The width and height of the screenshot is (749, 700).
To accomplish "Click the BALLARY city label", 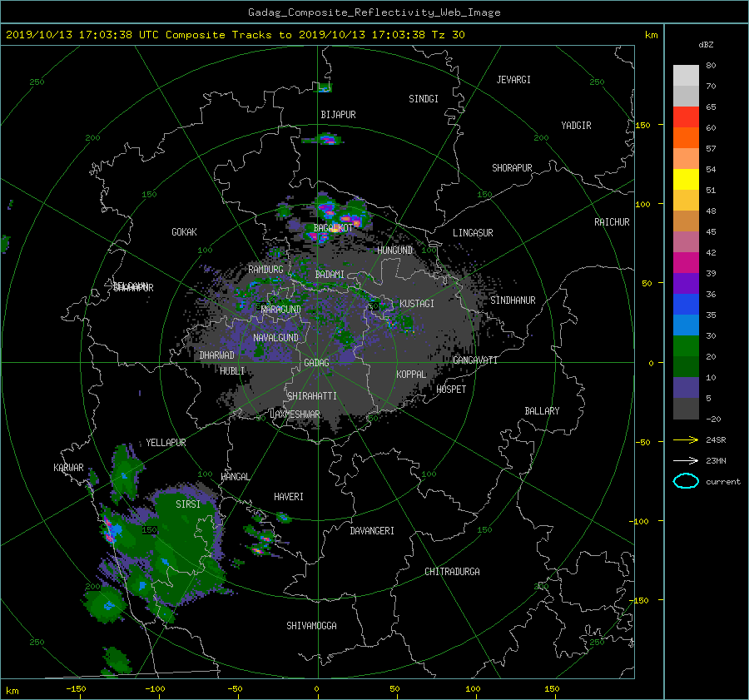I will pyautogui.click(x=542, y=411).
